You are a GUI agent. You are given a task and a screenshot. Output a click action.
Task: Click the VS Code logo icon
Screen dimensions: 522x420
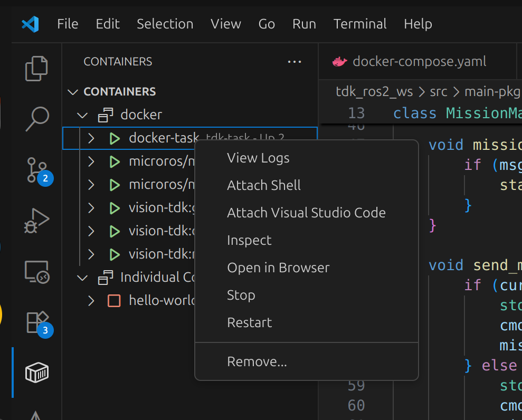point(30,24)
